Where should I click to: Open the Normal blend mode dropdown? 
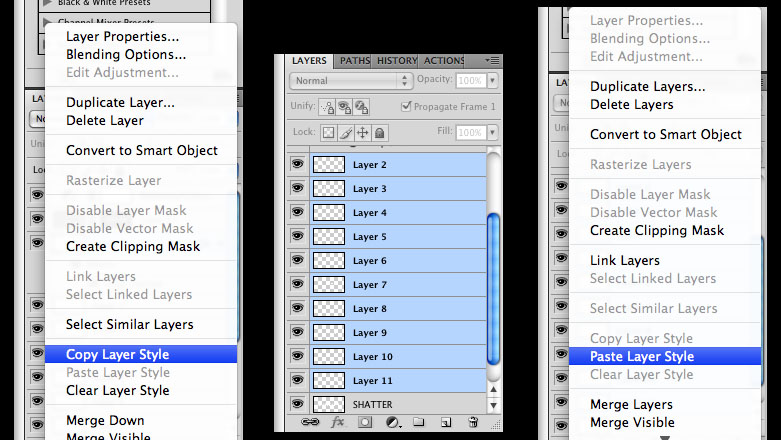pos(351,81)
